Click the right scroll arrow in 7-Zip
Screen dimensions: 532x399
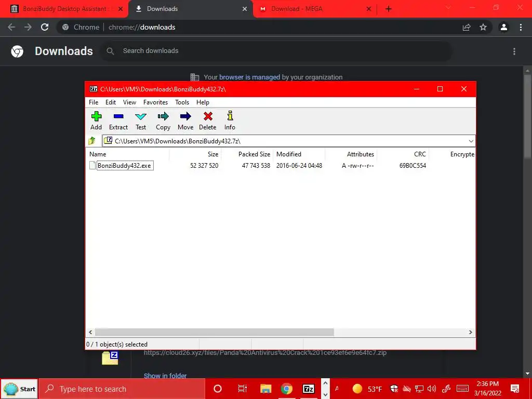(x=471, y=332)
